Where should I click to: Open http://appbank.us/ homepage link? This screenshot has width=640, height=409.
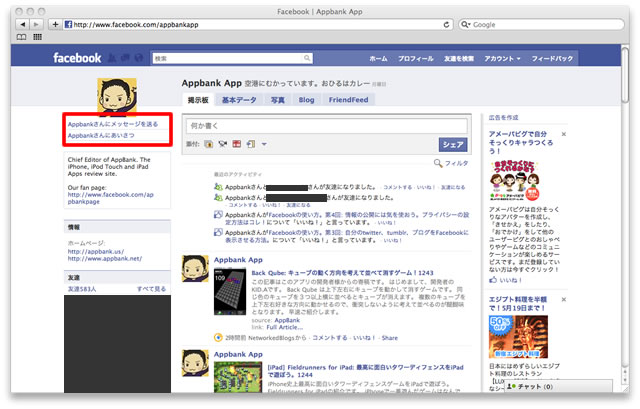click(96, 251)
